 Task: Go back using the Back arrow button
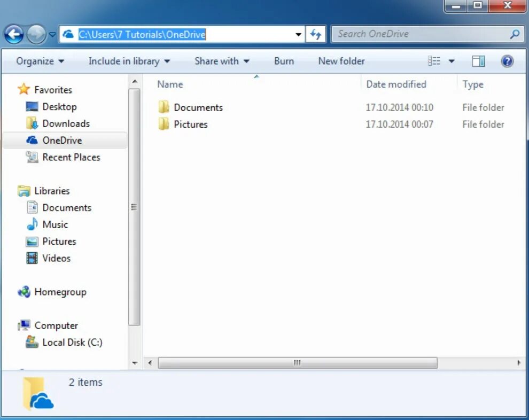[14, 34]
